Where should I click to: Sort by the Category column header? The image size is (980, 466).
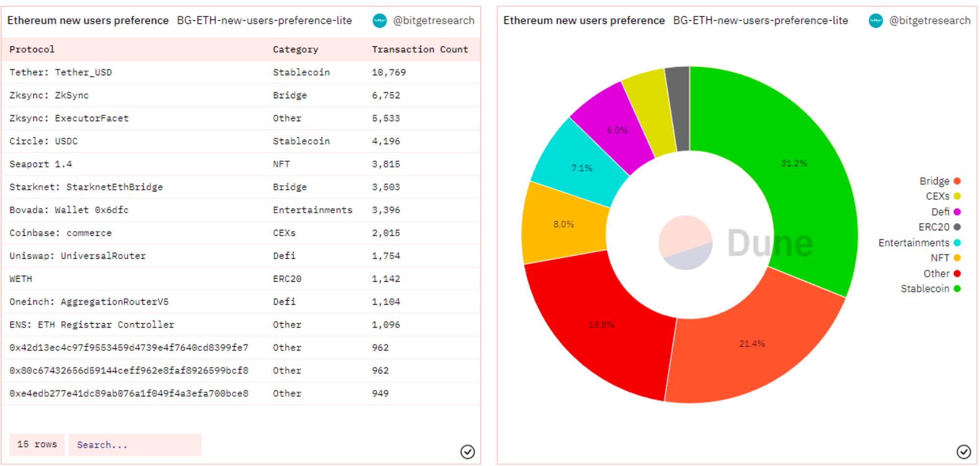(x=295, y=50)
